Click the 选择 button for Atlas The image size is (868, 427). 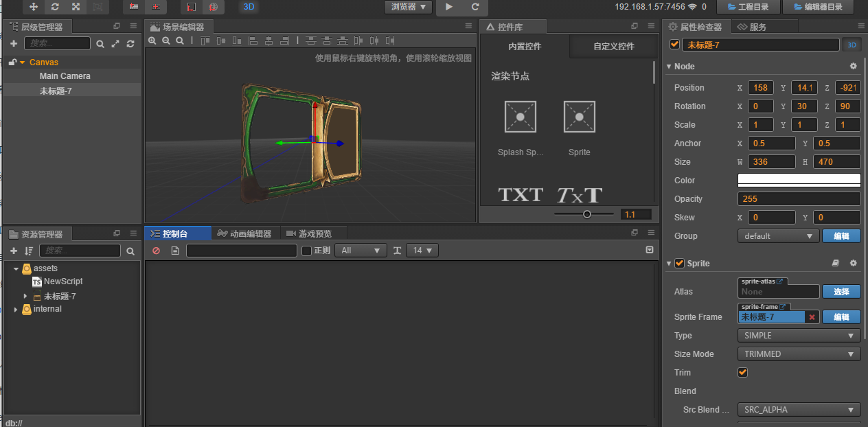pos(841,291)
